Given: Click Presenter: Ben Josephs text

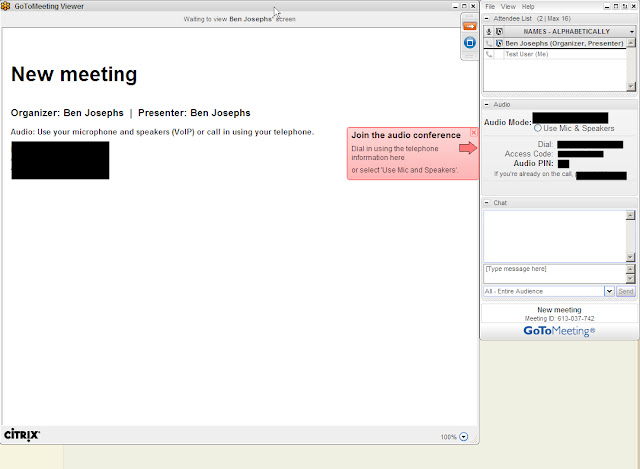Looking at the screenshot, I should pyautogui.click(x=194, y=113).
